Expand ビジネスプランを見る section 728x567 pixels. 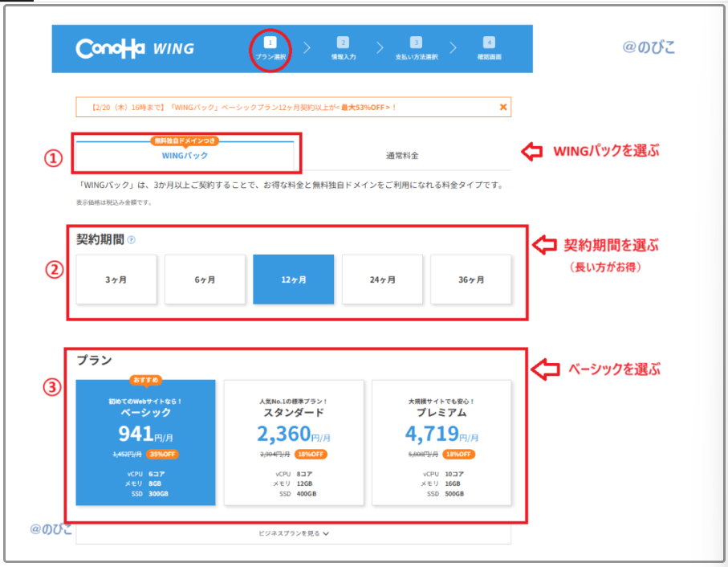[294, 533]
